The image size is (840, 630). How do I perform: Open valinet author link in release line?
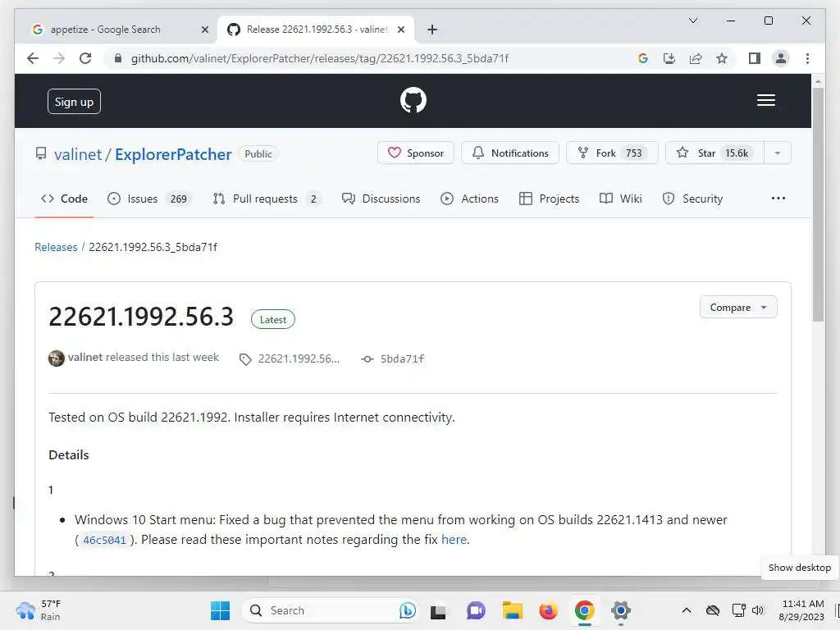[x=85, y=358]
